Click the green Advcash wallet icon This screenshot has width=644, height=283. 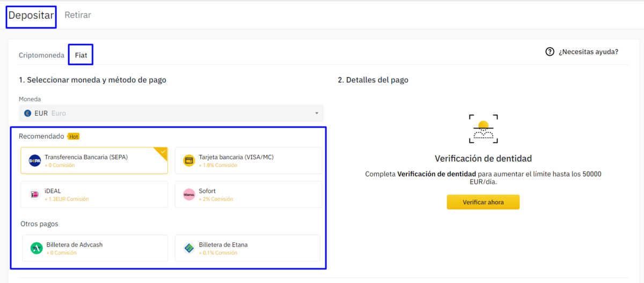click(36, 248)
